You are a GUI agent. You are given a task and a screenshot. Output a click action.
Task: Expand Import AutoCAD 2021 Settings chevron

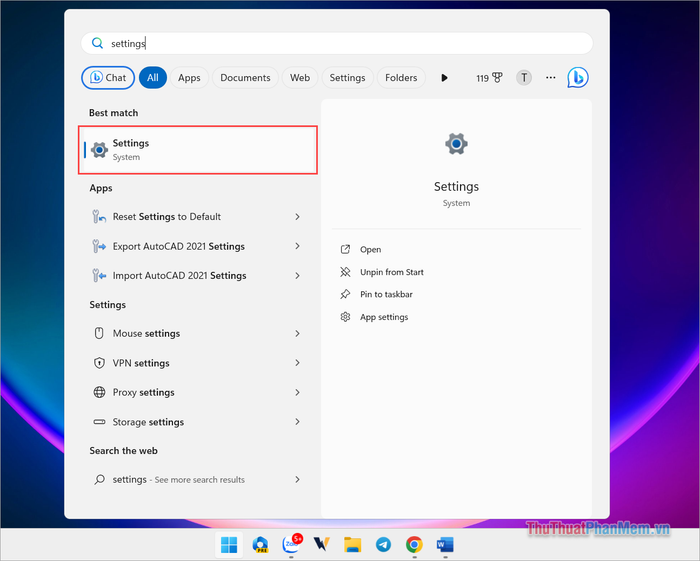click(297, 276)
